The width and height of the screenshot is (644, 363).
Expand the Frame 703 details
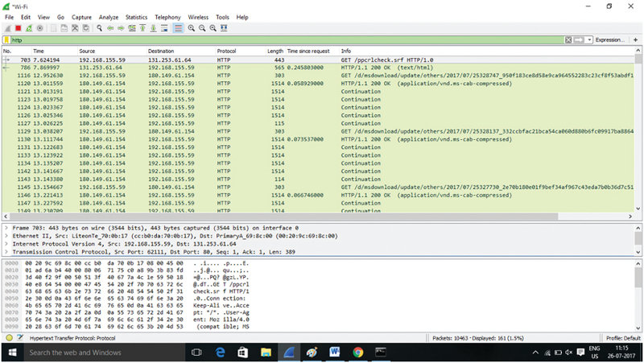click(6, 229)
